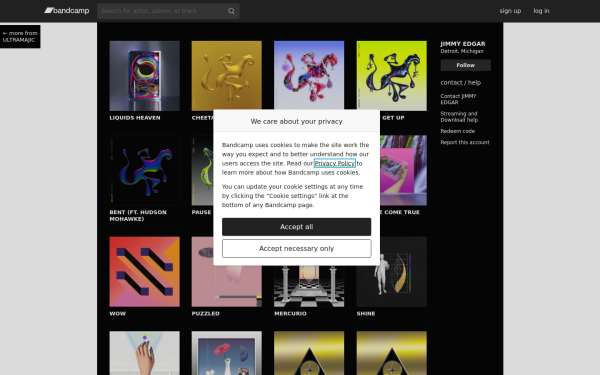The image size is (600, 375).
Task: Open Contact JIMMY EDGAR link
Action: point(458,99)
